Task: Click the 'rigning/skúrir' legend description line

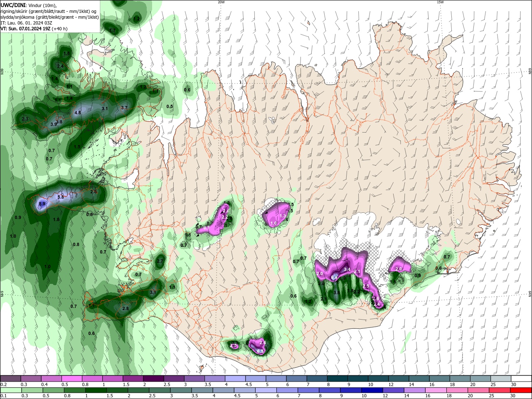Action: (48, 11)
